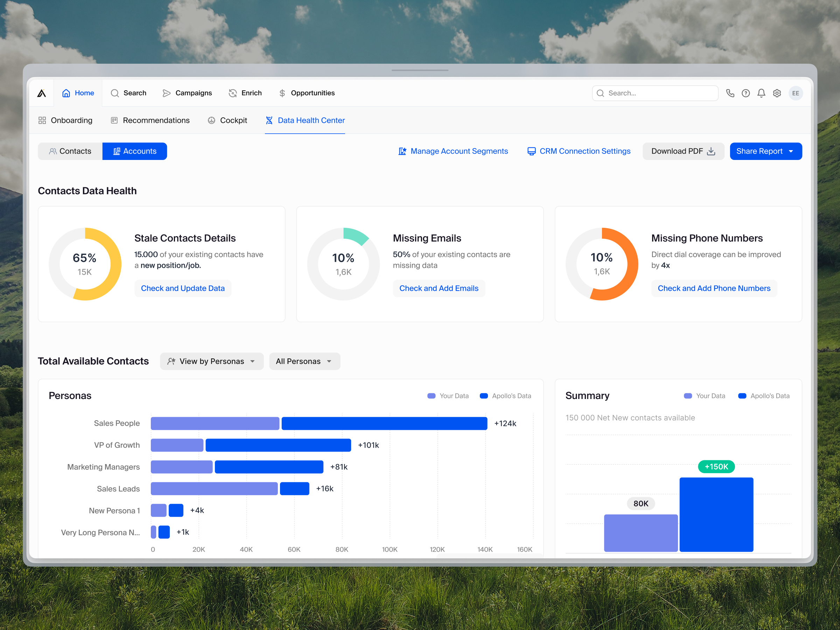Click the Manage Account Segments segment icon

click(x=402, y=151)
